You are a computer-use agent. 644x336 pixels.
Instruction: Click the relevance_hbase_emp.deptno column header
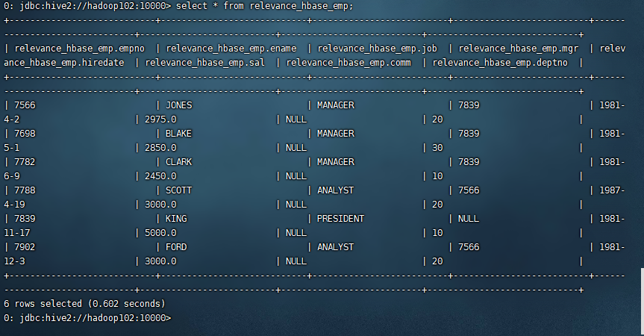click(500, 63)
